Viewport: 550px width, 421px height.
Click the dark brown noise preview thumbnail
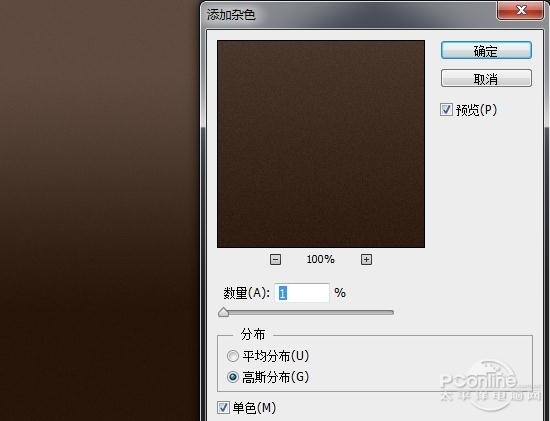click(321, 144)
